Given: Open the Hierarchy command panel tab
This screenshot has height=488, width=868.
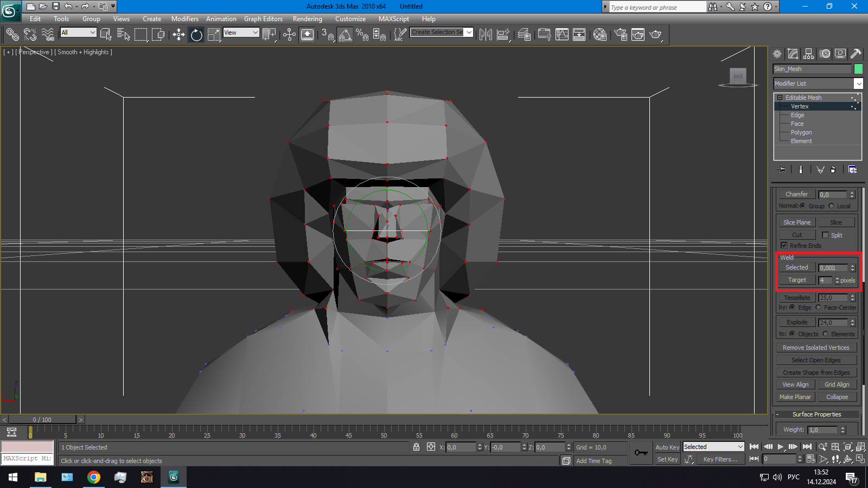Looking at the screenshot, I should tap(809, 54).
